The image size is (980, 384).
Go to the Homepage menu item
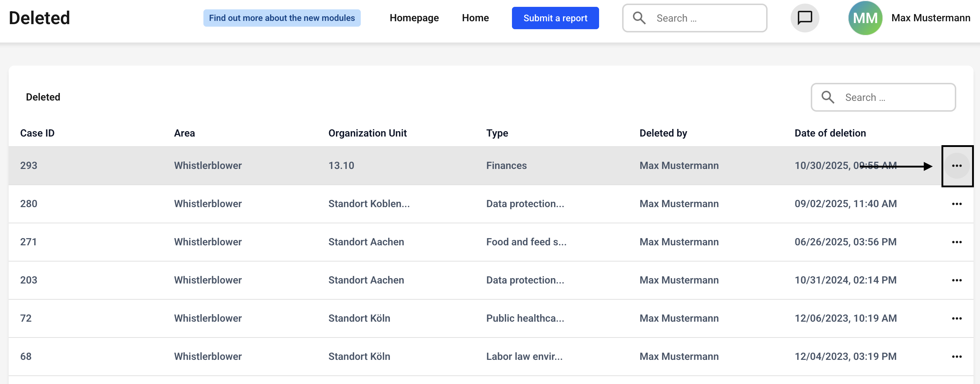[x=414, y=18]
